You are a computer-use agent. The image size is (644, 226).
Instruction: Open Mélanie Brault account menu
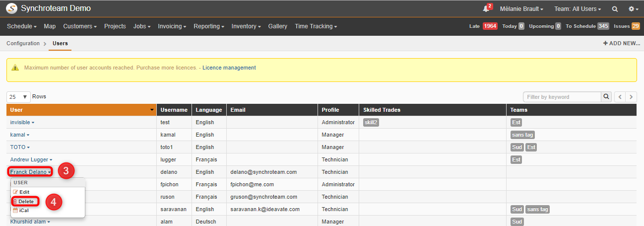click(521, 9)
